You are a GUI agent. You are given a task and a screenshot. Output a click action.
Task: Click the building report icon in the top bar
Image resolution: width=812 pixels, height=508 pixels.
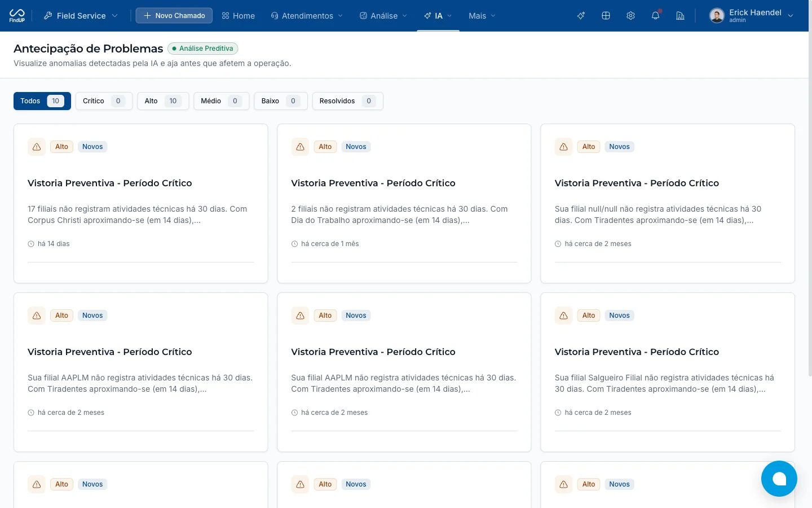click(x=680, y=16)
